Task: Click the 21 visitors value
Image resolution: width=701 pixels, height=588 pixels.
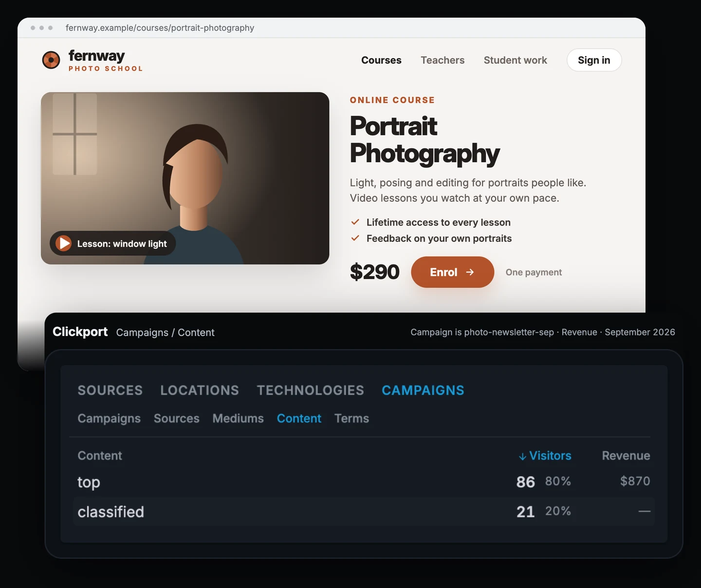Action: click(526, 512)
